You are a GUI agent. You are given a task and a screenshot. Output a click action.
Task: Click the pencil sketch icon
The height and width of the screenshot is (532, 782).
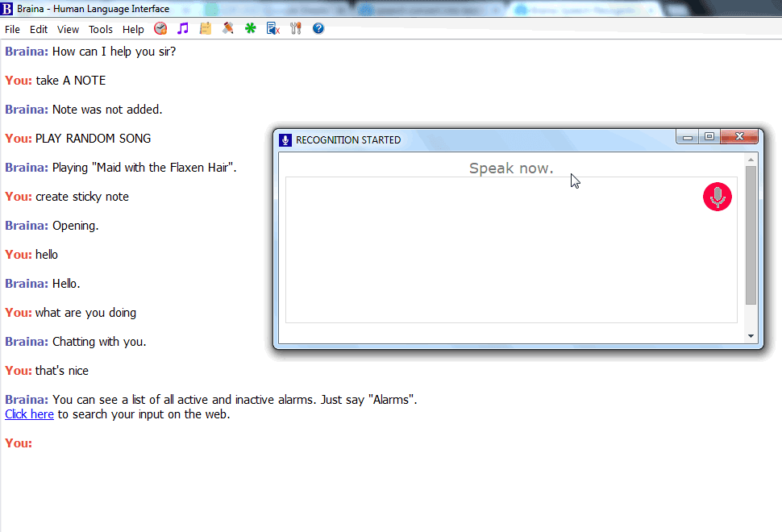click(228, 27)
